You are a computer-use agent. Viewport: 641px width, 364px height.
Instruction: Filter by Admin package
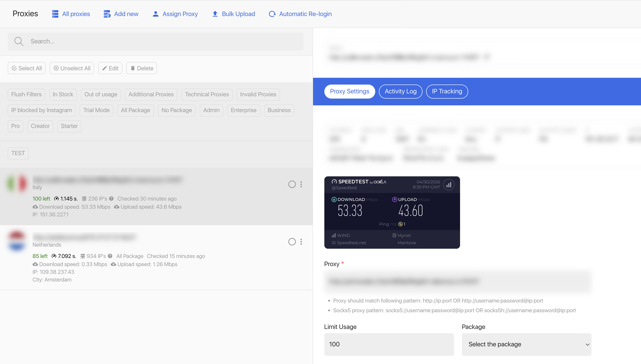(211, 110)
